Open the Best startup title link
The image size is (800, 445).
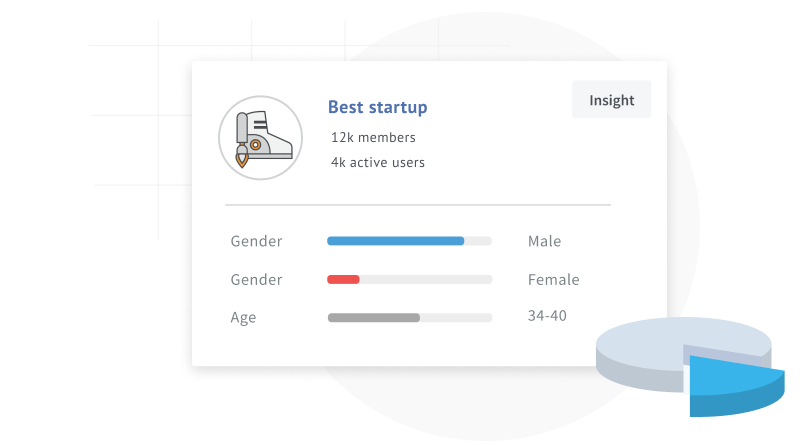click(x=377, y=107)
